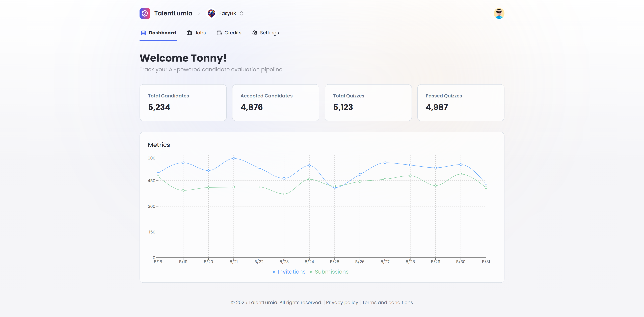Click the Total Candidates card
The height and width of the screenshot is (317, 644).
[x=183, y=102]
